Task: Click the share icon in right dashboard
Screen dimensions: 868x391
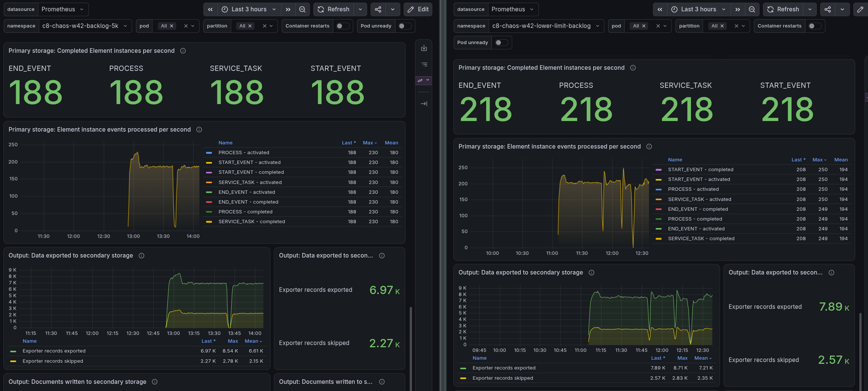Action: [828, 9]
